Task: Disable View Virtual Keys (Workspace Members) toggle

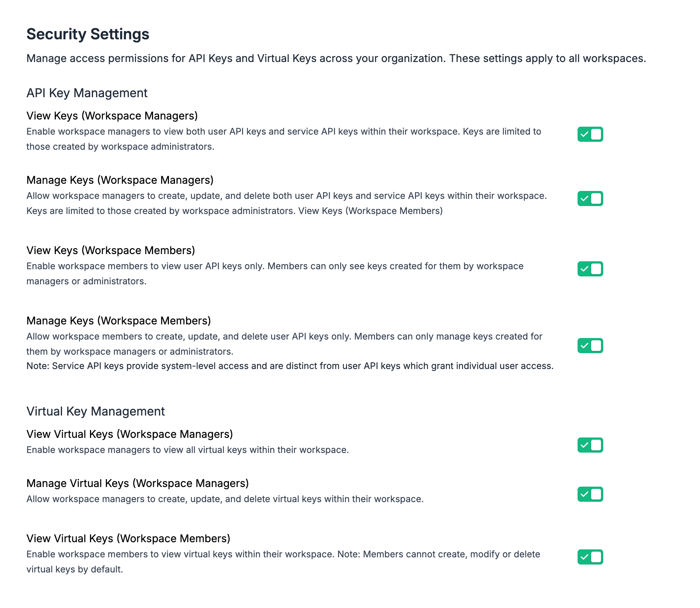Action: [x=590, y=557]
